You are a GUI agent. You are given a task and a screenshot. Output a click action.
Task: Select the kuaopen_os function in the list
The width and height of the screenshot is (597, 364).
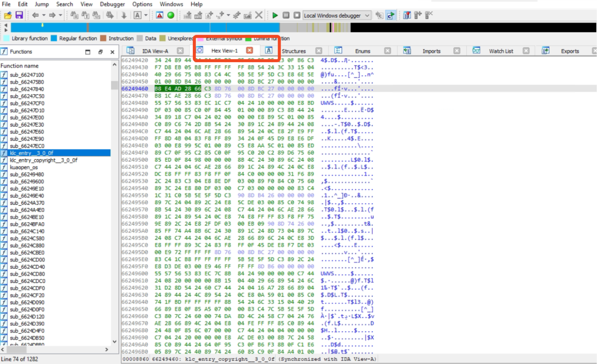(24, 167)
